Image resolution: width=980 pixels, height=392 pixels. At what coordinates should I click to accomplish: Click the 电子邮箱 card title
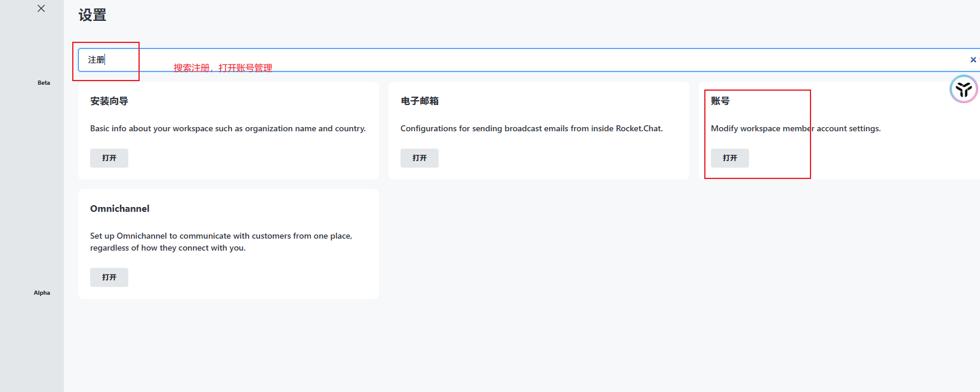(x=420, y=101)
